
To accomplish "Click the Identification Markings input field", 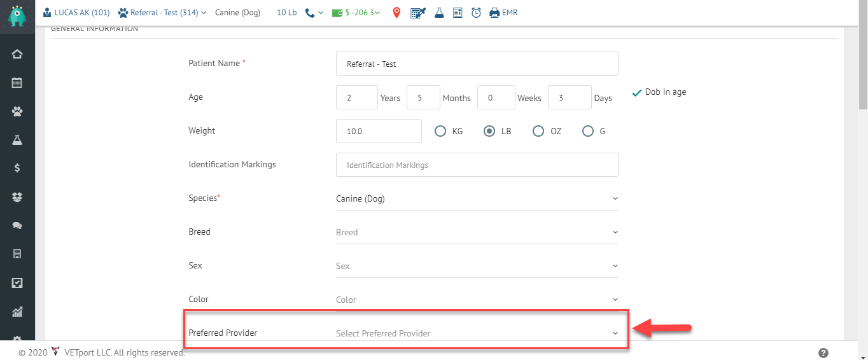I will [477, 165].
